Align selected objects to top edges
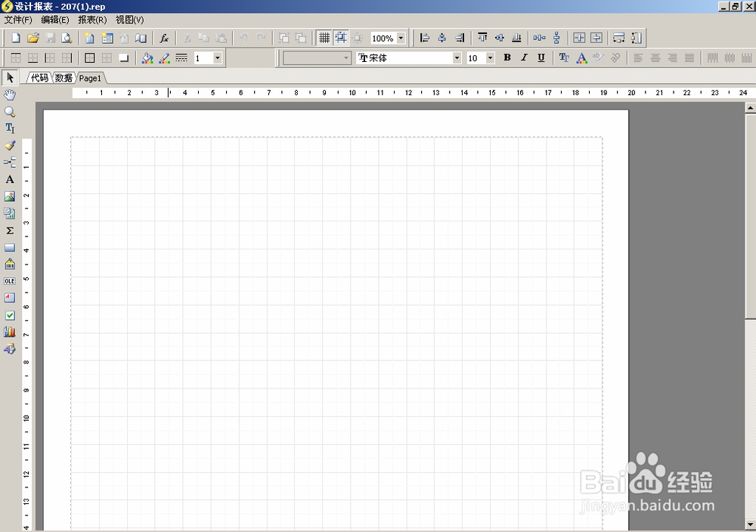 pyautogui.click(x=482, y=38)
